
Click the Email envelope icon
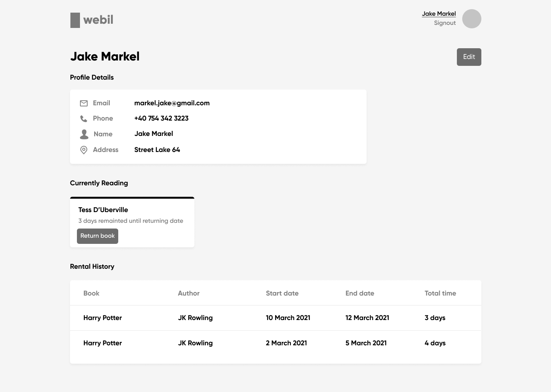pyautogui.click(x=84, y=103)
